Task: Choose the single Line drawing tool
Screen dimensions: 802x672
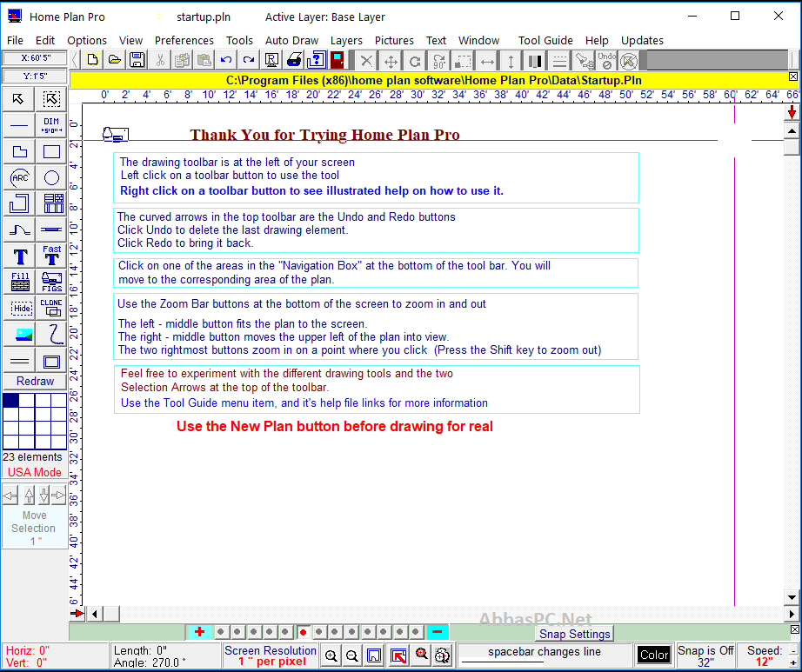Action: [x=19, y=125]
